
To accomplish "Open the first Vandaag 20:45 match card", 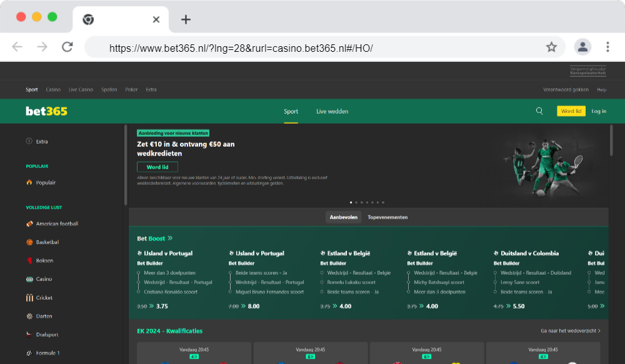I will point(194,353).
